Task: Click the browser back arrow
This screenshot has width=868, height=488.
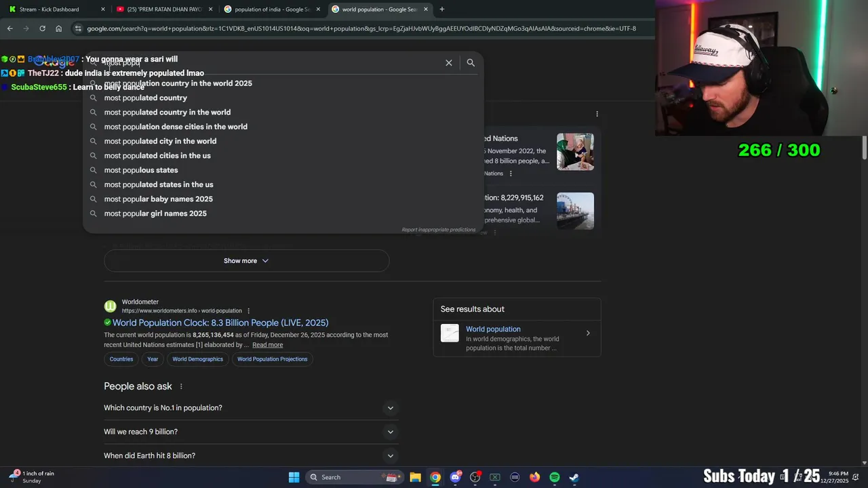Action: (x=9, y=28)
